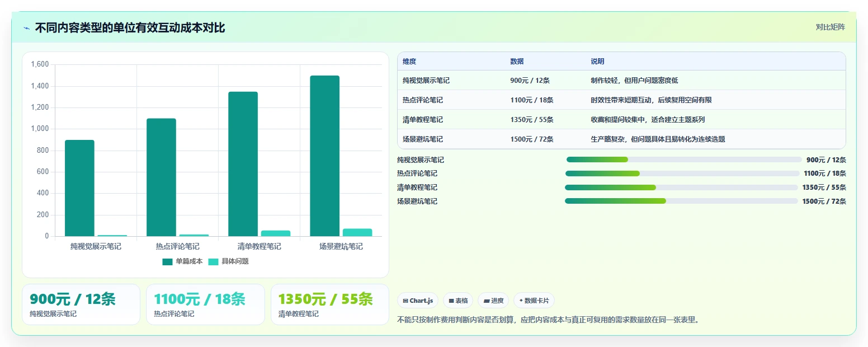
Task: Select the 具体问题 bar for 场景避坑笔记
Action: tap(357, 232)
